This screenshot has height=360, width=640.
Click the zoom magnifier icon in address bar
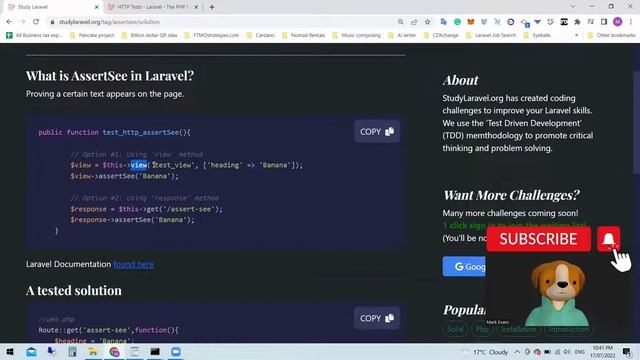click(x=400, y=22)
